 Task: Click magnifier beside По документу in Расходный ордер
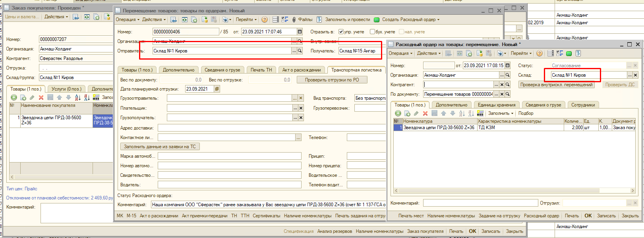(507, 94)
